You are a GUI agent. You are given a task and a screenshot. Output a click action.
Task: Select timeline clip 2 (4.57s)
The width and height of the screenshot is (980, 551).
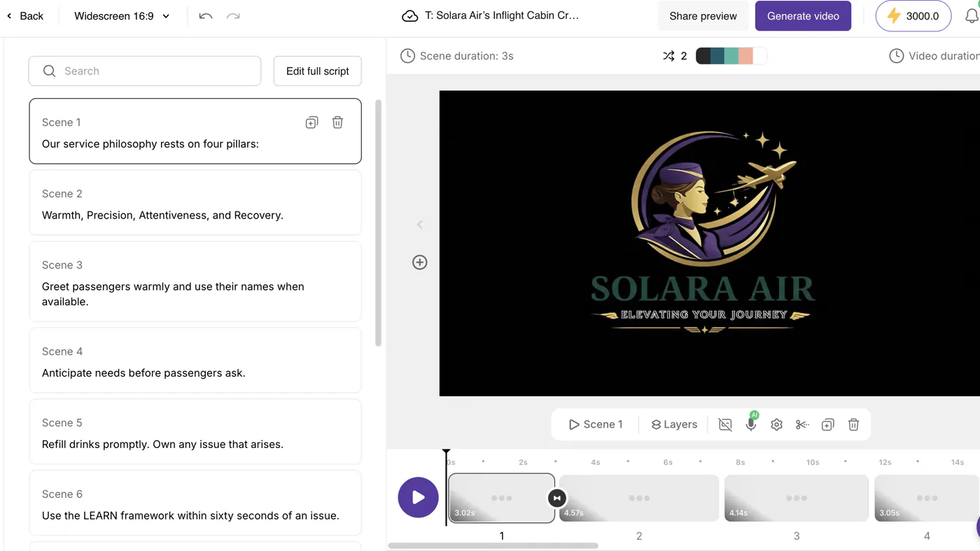tap(639, 498)
